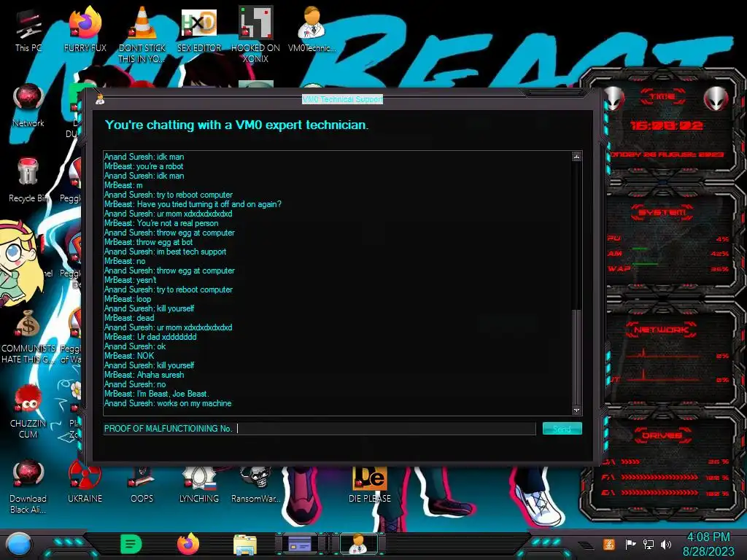Open the RansomWar skull icon

tap(256, 485)
